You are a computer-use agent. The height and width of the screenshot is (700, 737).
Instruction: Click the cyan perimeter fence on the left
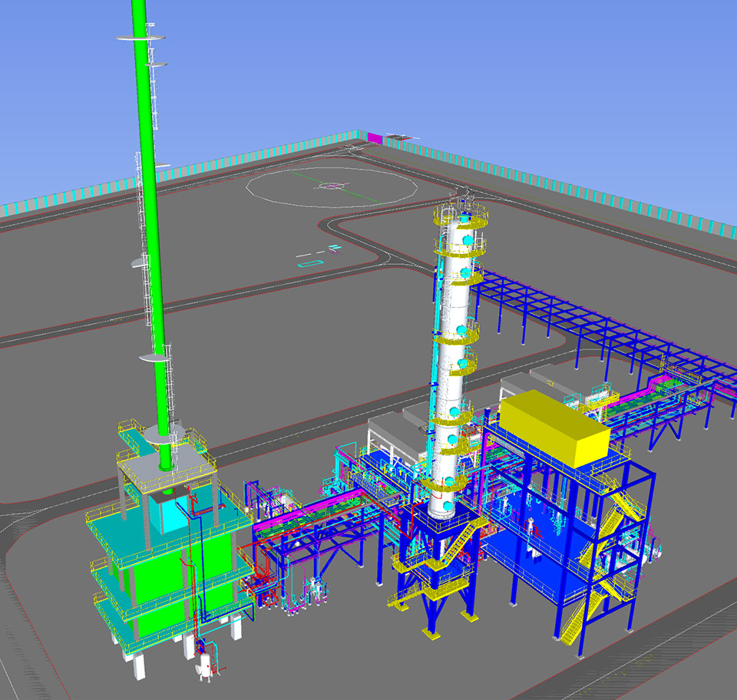pos(61,197)
